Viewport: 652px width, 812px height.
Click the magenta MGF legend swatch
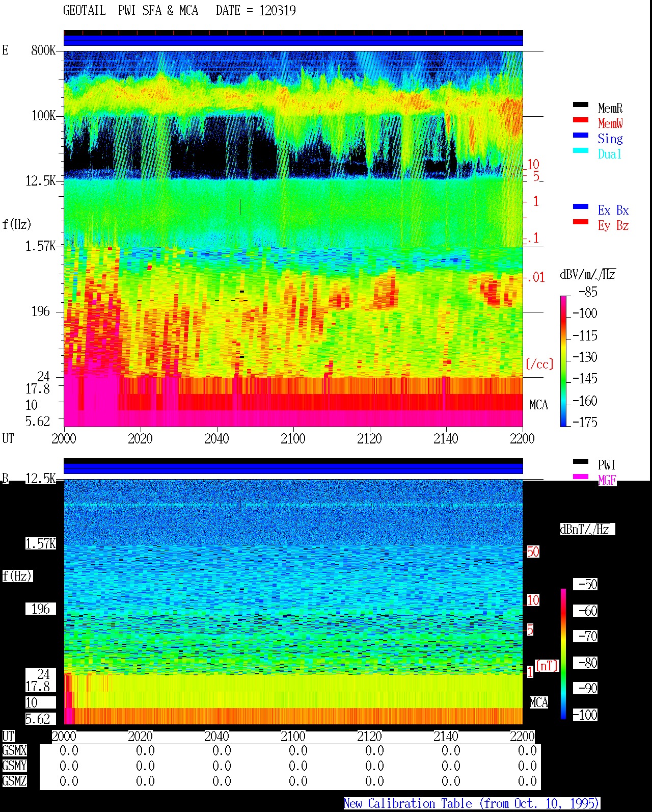coord(581,477)
